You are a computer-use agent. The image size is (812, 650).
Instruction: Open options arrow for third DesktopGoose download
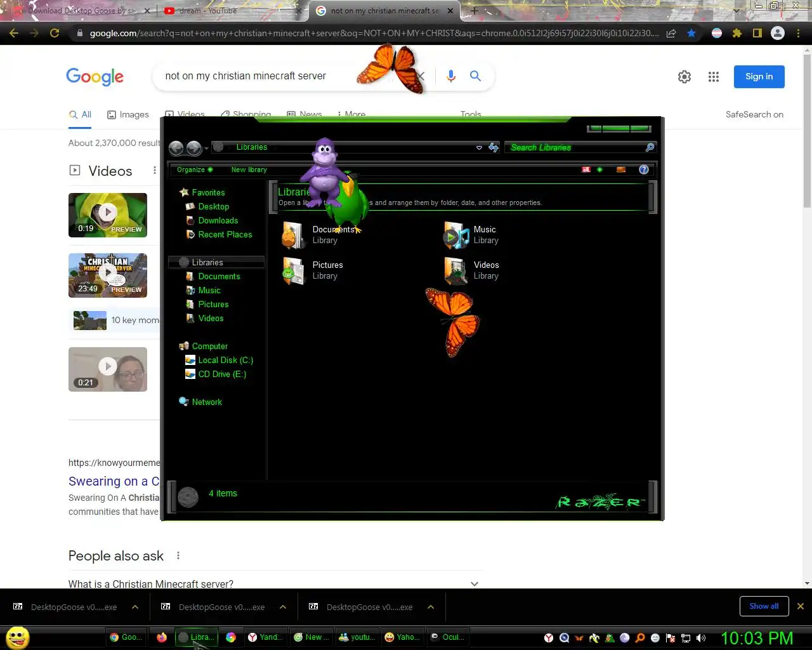pyautogui.click(x=431, y=607)
